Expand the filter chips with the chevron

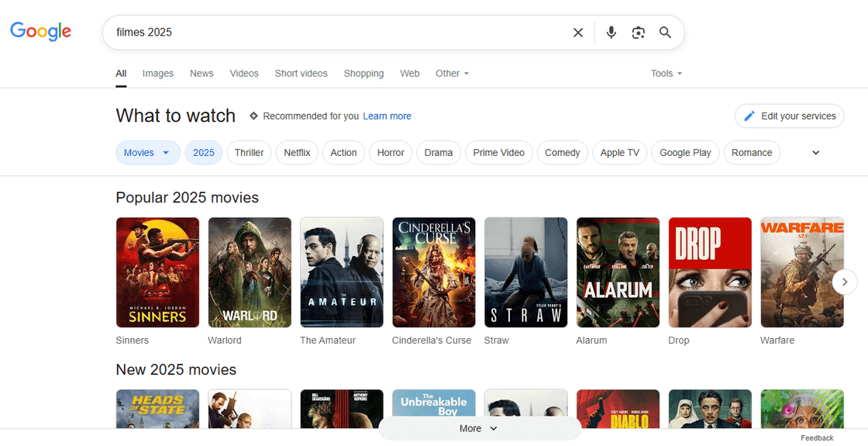coord(815,152)
